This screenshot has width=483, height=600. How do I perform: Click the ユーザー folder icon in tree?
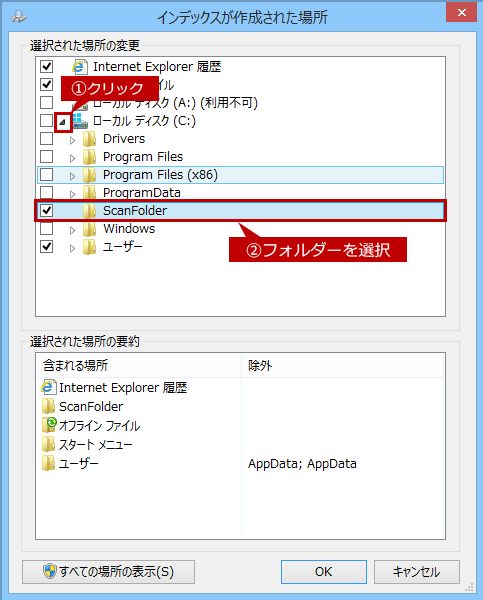coord(90,247)
